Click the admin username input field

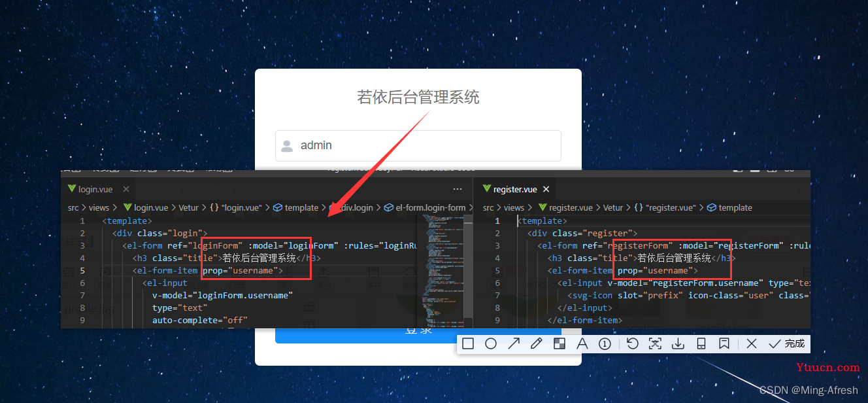[x=418, y=145]
